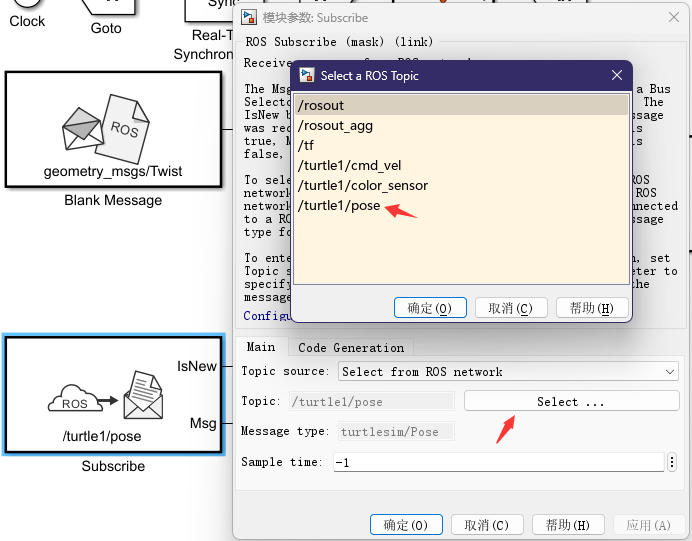Open help with bottom 帮助(H) button
692x541 pixels.
[568, 525]
